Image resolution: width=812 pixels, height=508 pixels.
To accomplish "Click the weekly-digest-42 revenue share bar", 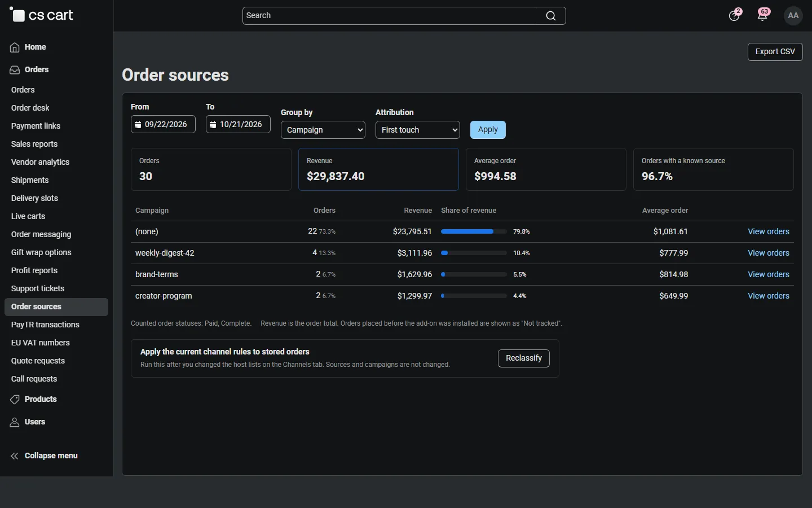I will [x=474, y=253].
